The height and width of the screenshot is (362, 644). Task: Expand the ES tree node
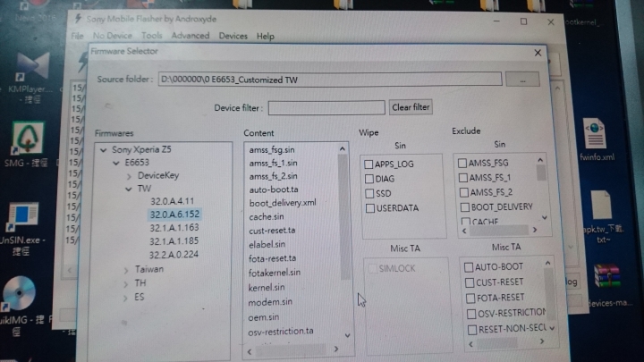point(125,298)
